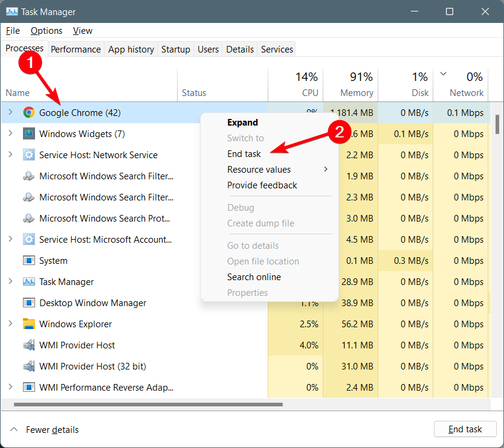This screenshot has height=448, width=504.
Task: Click the Service Host: Network Service gear icon
Action: (29, 155)
